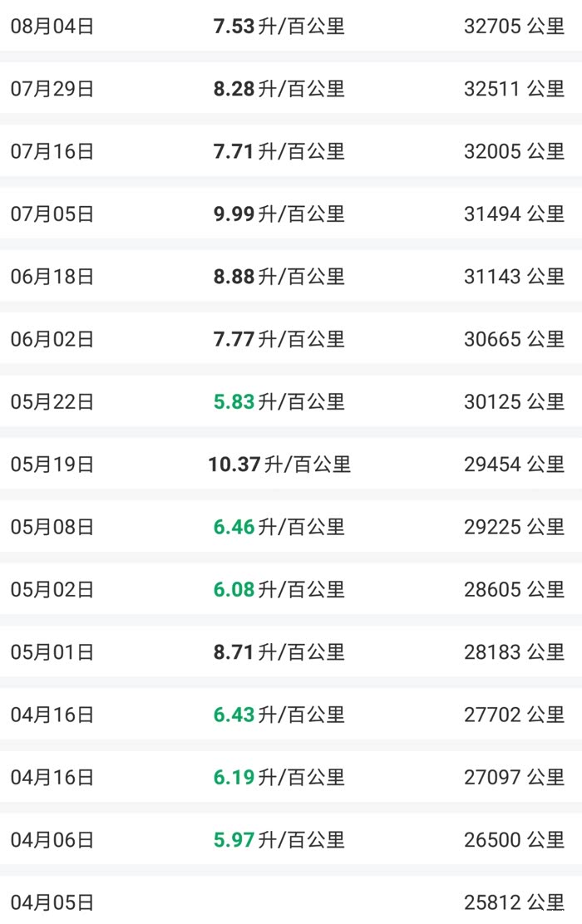Select the 10.37 升/百公里 consumption entry
The width and height of the screenshot is (582, 924).
coord(279,464)
